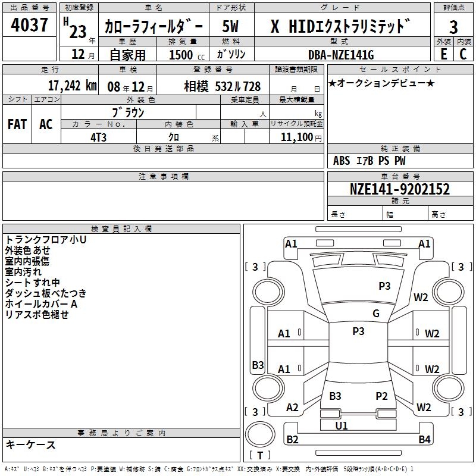476x476 pixels.
Task: Click windshield mark G
Action: pyautogui.click(x=376, y=314)
